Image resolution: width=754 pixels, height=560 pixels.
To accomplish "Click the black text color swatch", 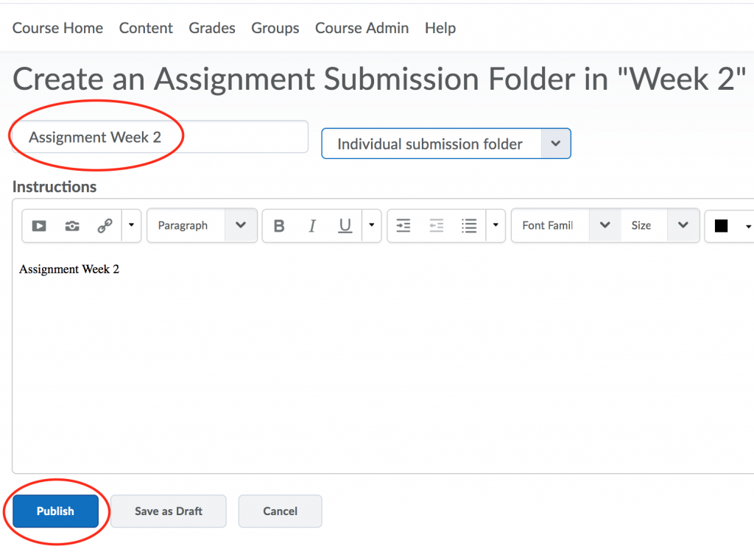I will click(x=722, y=226).
